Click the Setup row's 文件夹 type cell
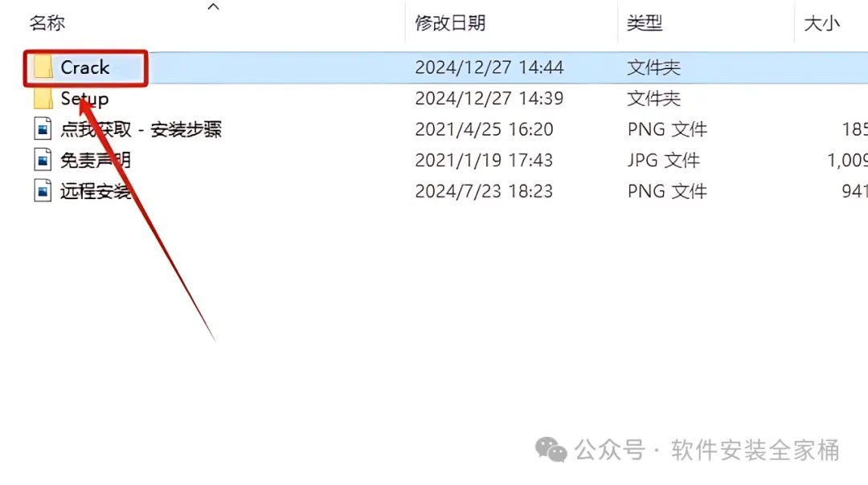The height and width of the screenshot is (485, 868). coord(653,99)
